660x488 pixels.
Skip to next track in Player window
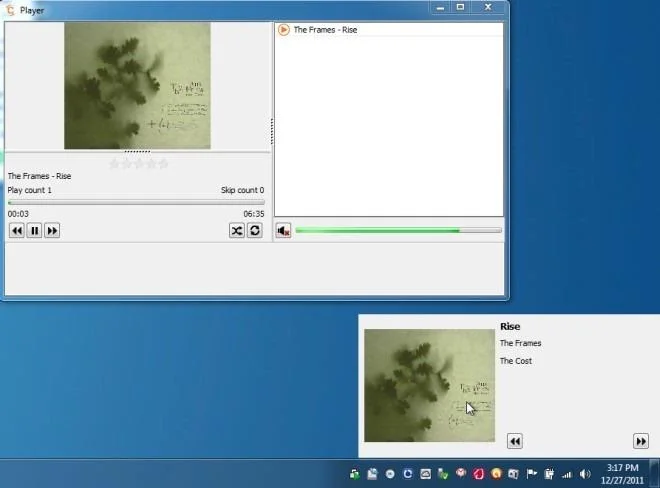[x=52, y=231]
